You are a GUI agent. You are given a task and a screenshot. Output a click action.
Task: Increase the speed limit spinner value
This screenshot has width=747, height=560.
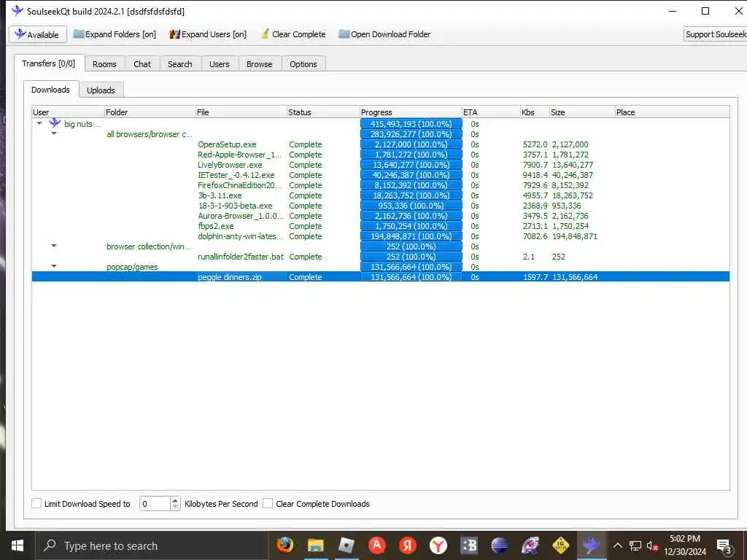[175, 500]
